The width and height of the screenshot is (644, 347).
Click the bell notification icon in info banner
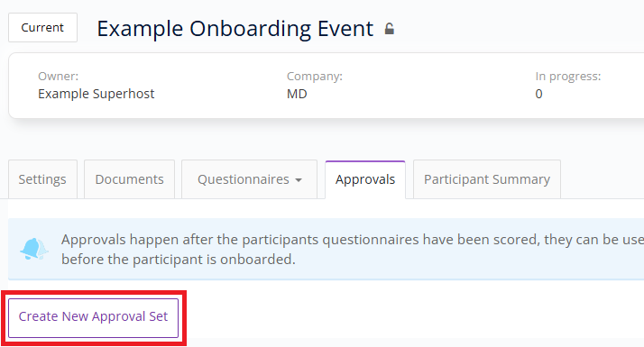click(34, 249)
